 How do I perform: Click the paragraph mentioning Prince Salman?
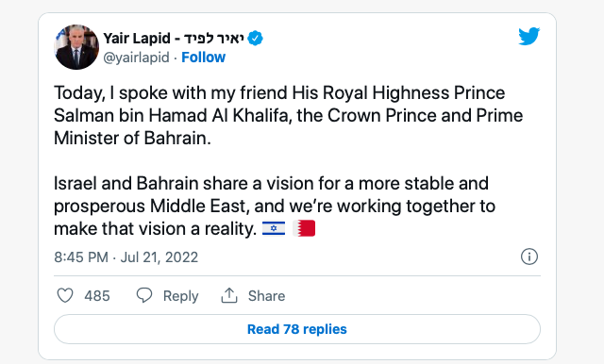click(x=288, y=115)
